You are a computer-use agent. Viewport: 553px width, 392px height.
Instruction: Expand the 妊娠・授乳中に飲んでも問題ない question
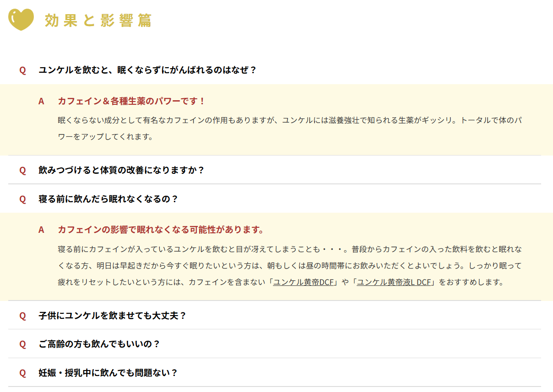pos(108,373)
